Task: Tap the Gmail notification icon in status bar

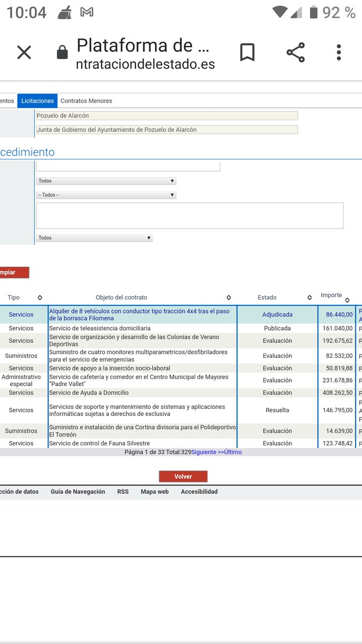Action: (86, 12)
